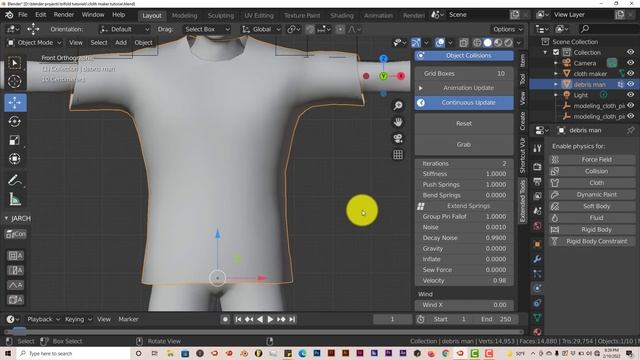Open Drag Select Box dropdown
640x360 pixels.
(206, 29)
